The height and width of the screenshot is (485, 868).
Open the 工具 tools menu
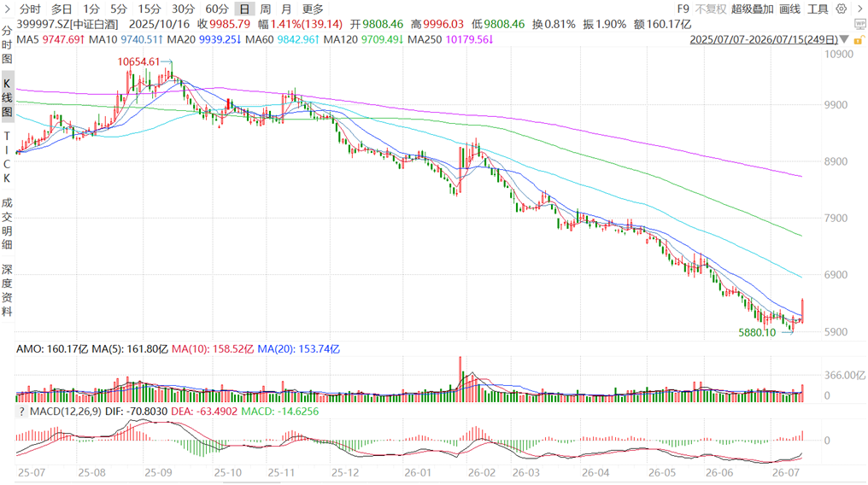pyautogui.click(x=818, y=9)
